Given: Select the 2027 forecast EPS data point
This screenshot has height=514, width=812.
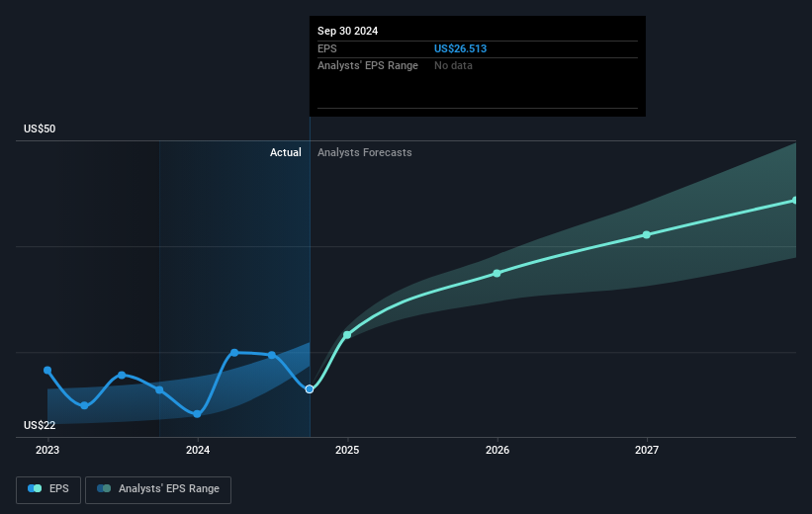Looking at the screenshot, I should [x=646, y=235].
